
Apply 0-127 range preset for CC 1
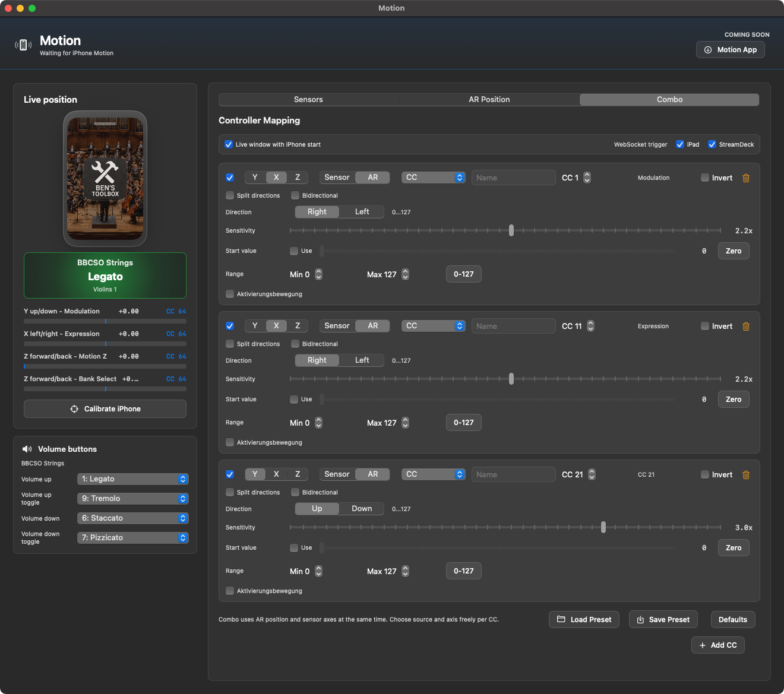point(464,274)
